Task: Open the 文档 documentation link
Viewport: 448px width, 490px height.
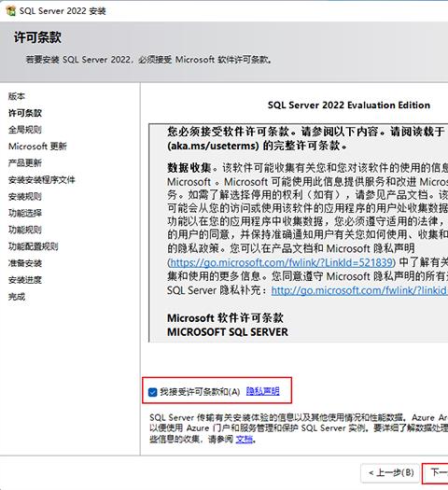Action: [x=244, y=440]
